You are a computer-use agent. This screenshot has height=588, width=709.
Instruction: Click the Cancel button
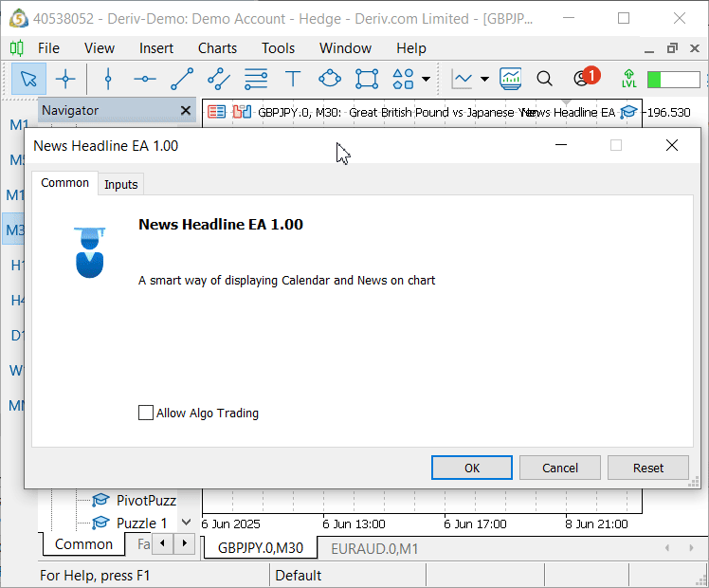[560, 468]
